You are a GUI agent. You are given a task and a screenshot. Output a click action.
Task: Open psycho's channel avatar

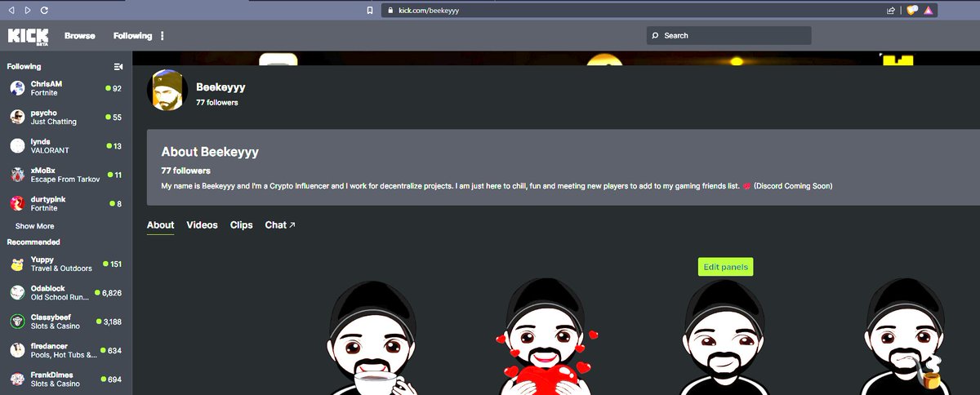click(x=17, y=117)
